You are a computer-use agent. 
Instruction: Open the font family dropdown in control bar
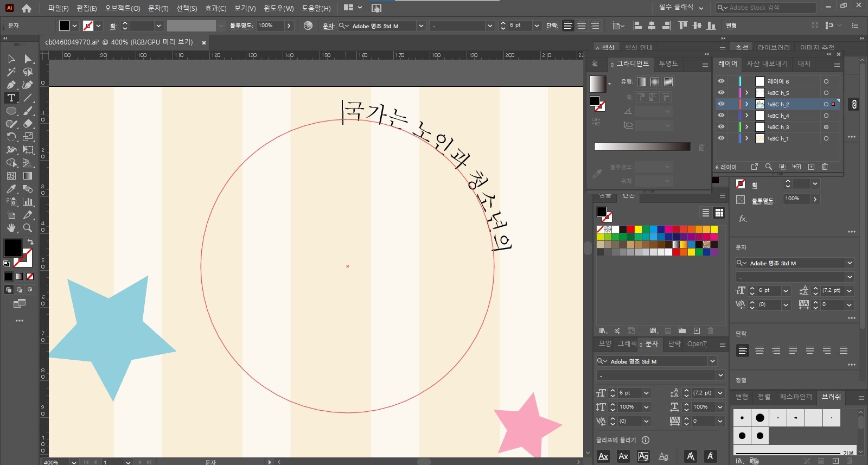(421, 26)
